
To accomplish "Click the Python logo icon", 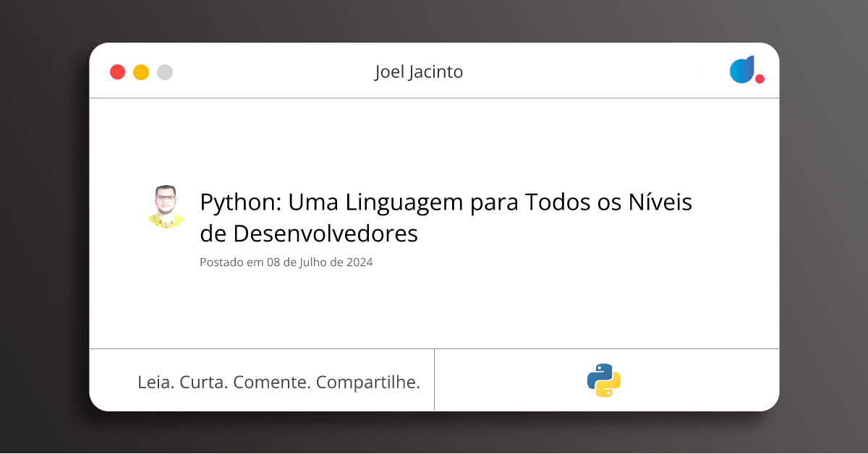I will (604, 380).
